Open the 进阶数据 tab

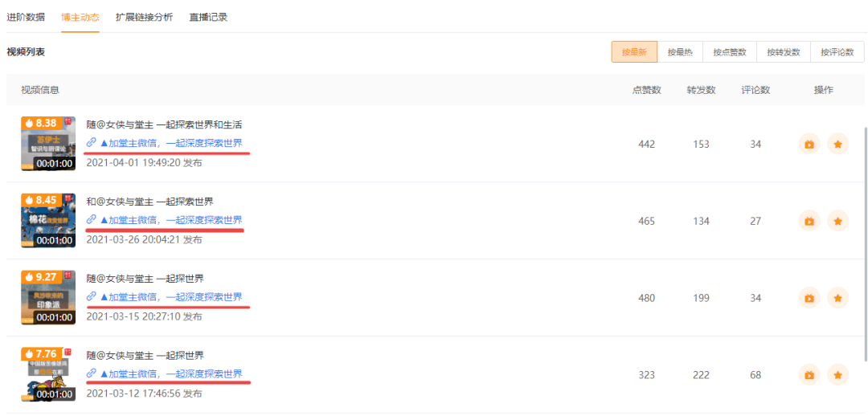pos(26,17)
